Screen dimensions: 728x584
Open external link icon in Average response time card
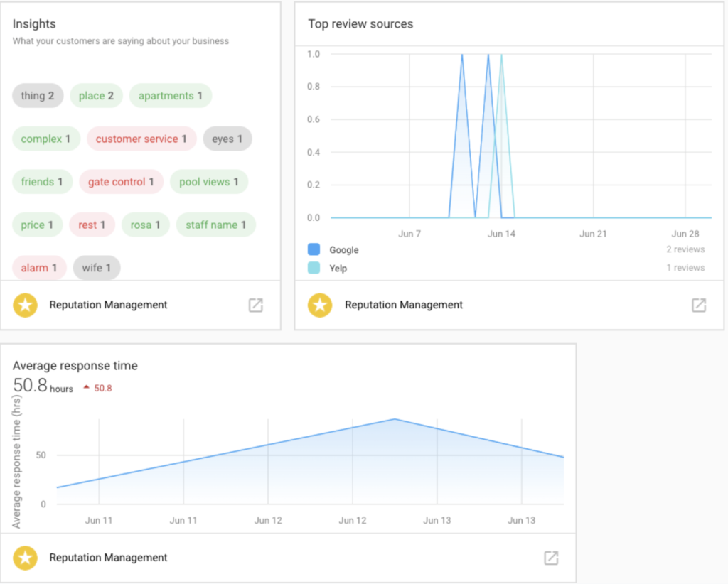pos(551,558)
